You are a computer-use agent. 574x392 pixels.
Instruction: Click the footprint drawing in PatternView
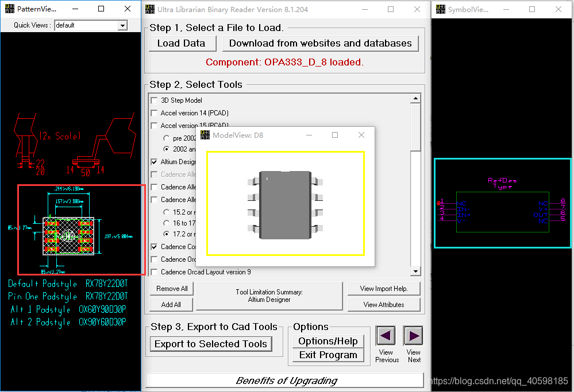tap(68, 236)
